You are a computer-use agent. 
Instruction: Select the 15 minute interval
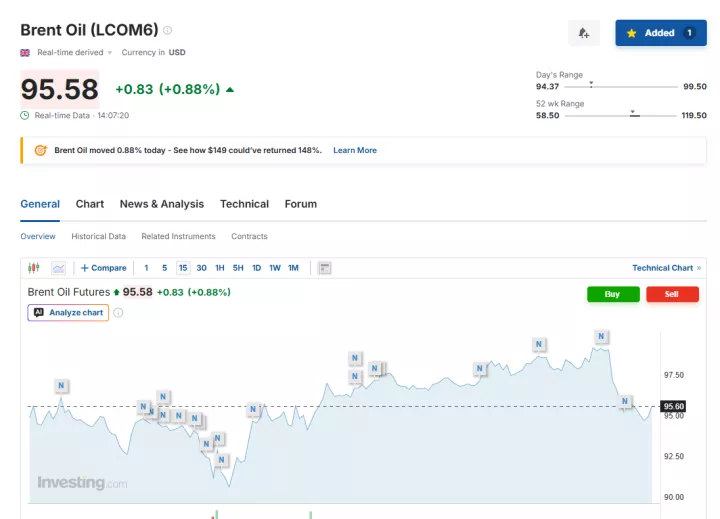point(183,268)
